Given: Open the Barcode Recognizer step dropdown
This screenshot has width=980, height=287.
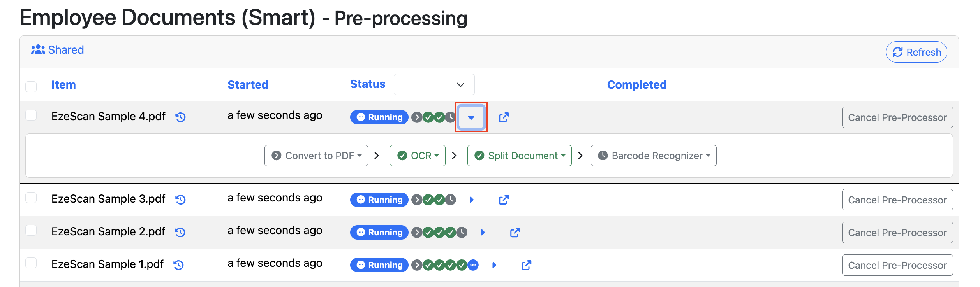Looking at the screenshot, I should (653, 156).
